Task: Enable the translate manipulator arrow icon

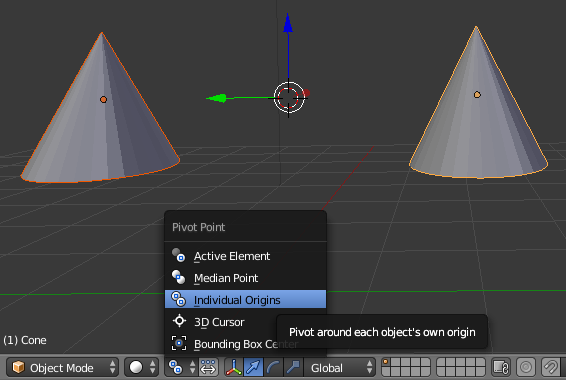Action: tap(253, 368)
